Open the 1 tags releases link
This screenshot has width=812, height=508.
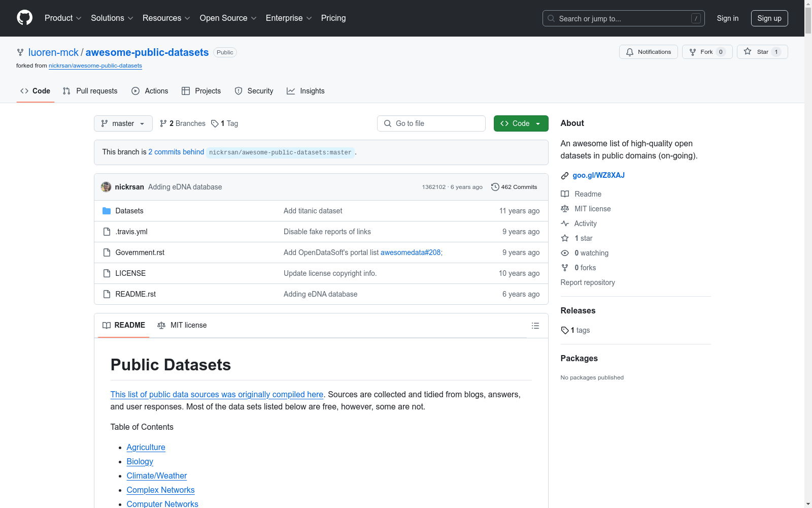[x=576, y=330]
